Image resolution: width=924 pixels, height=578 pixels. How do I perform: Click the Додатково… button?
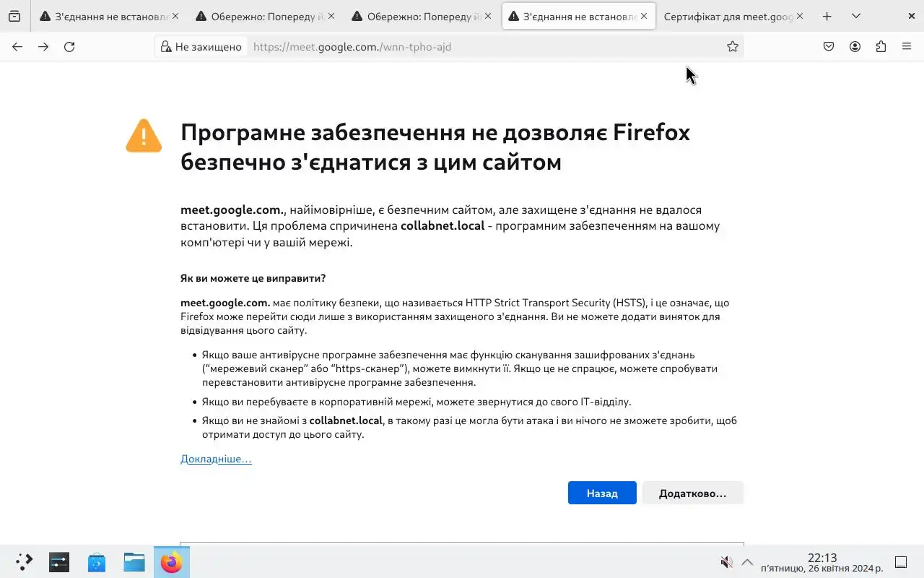pyautogui.click(x=692, y=493)
